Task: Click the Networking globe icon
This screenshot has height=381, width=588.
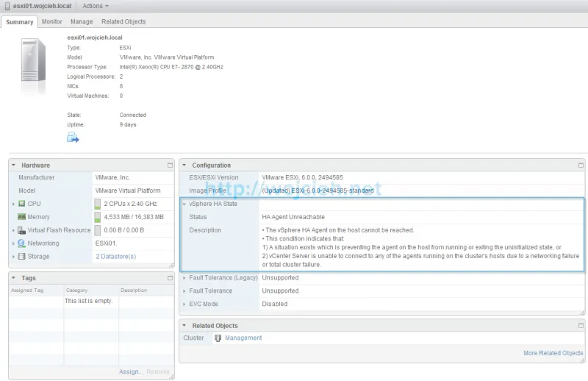Action: coord(22,243)
